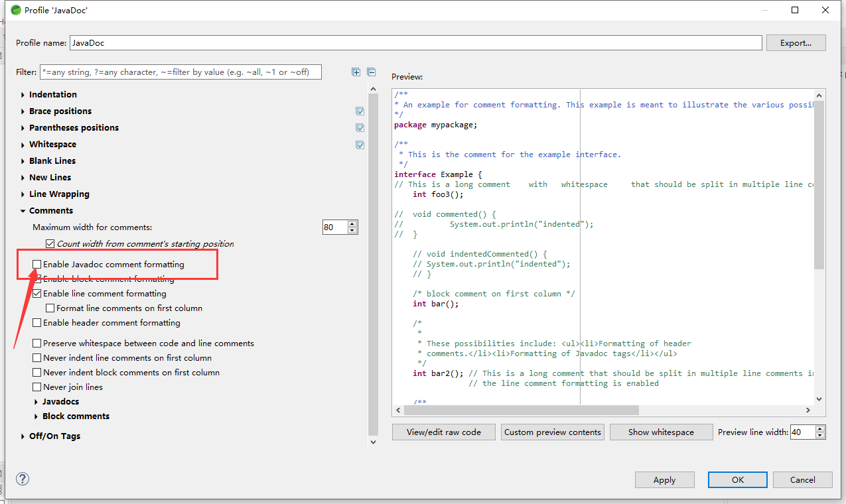
Task: Click View/edit raw code
Action: point(443,432)
